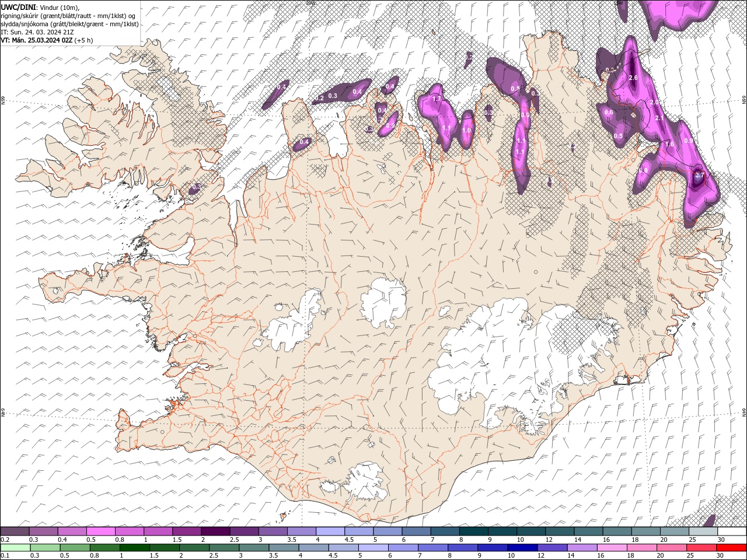Select the 7 label on the rain scale
This screenshot has height=560, width=747.
pos(421,556)
